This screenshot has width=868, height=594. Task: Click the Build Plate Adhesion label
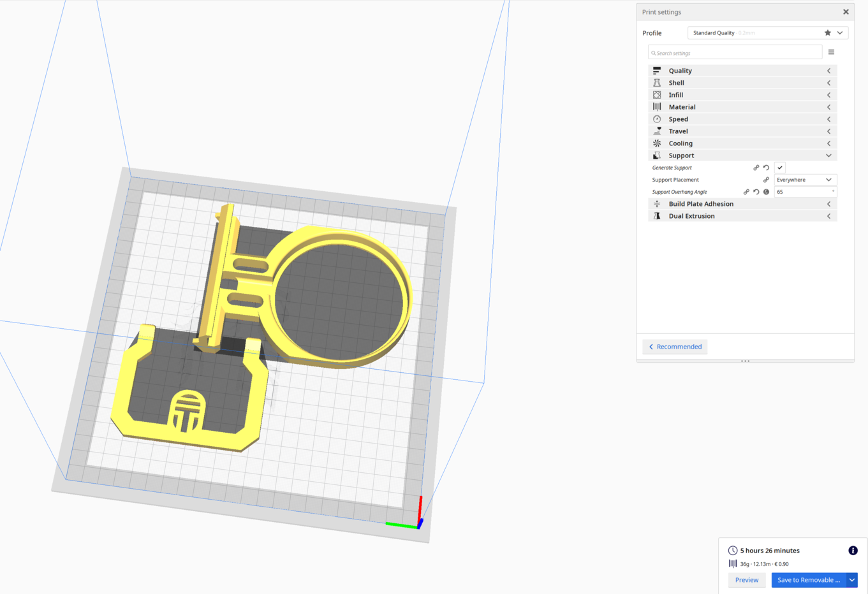(701, 204)
